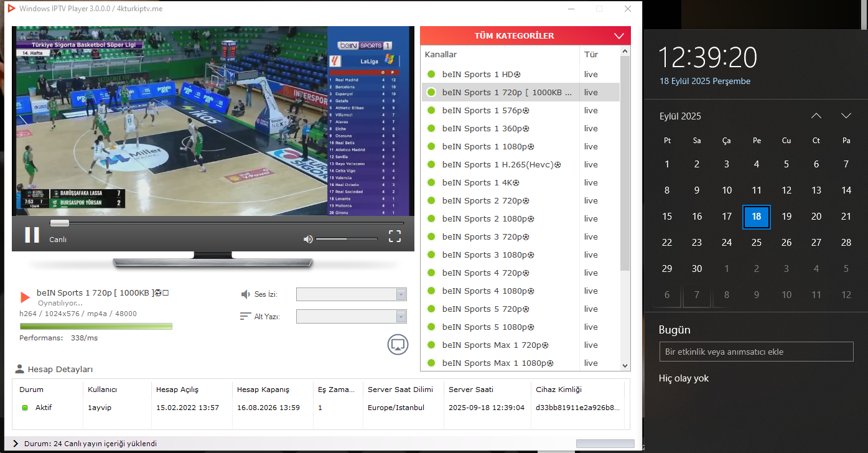
Task: Click the Alt Yazı subtitle lines icon
Action: (x=245, y=316)
